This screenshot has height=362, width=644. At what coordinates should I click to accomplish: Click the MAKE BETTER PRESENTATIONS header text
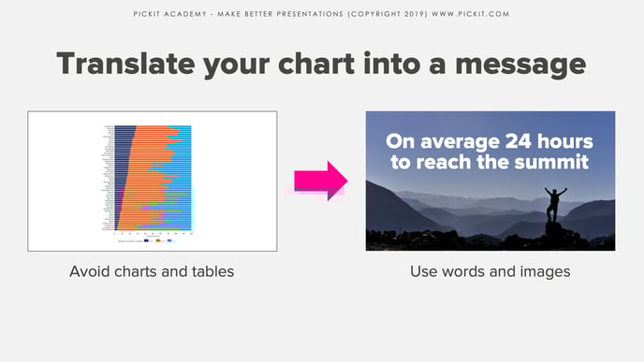tap(280, 14)
